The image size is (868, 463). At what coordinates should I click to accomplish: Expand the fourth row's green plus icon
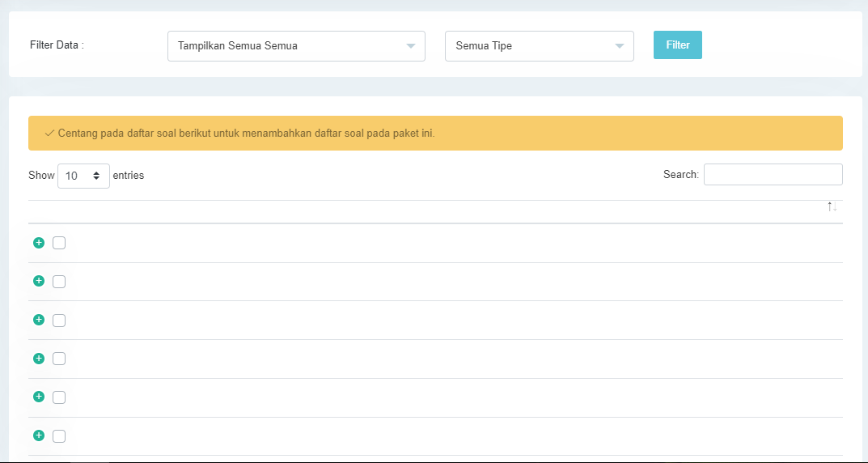pyautogui.click(x=38, y=359)
